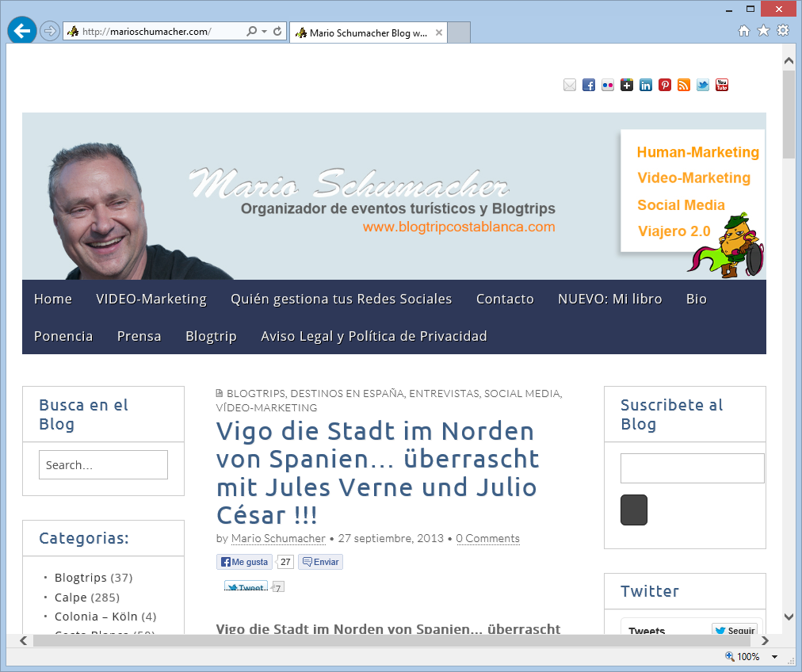Click the horizontal scrollbar right arrow
Image resolution: width=802 pixels, height=672 pixels.
click(x=766, y=640)
